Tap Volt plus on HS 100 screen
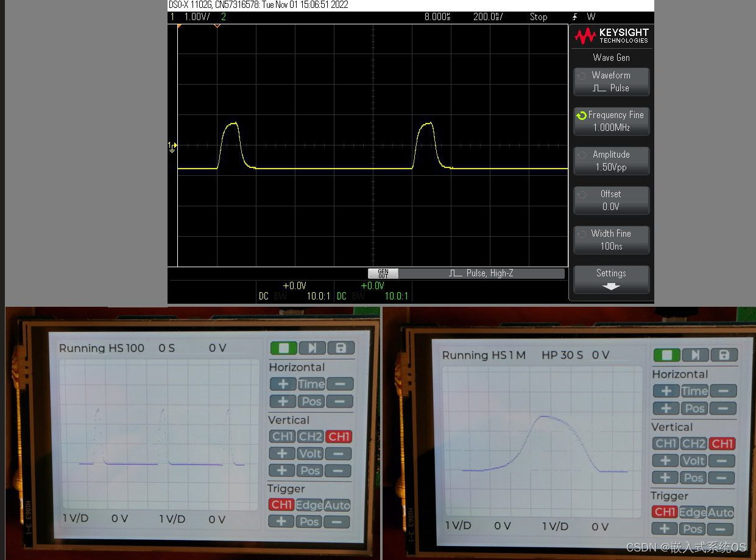 [282, 453]
